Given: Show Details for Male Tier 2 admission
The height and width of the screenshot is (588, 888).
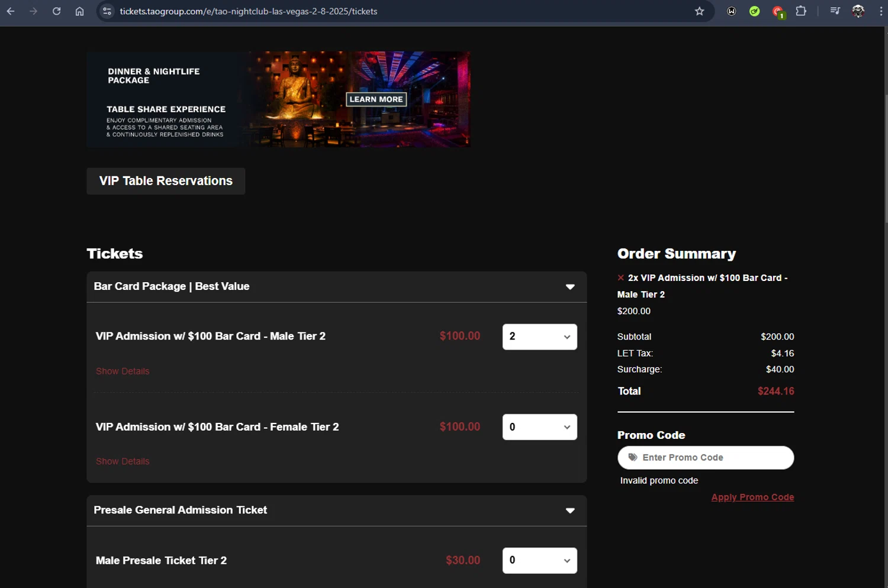Looking at the screenshot, I should pos(123,371).
